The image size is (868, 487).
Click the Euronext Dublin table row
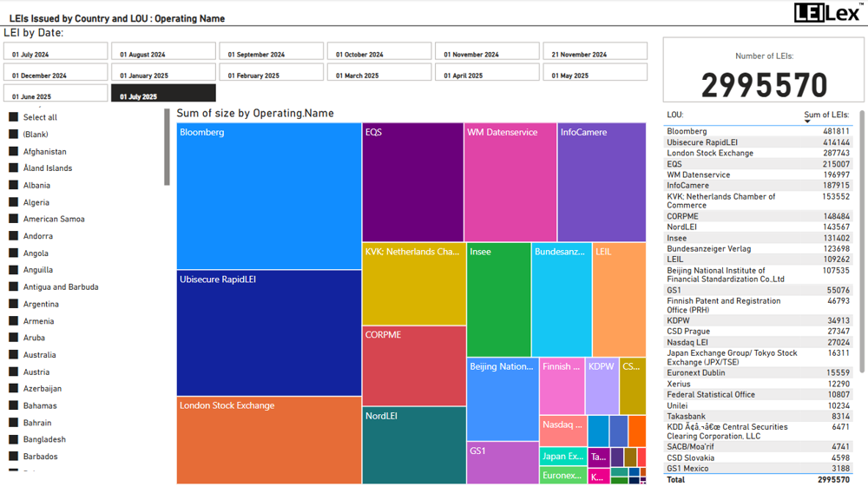coord(758,372)
